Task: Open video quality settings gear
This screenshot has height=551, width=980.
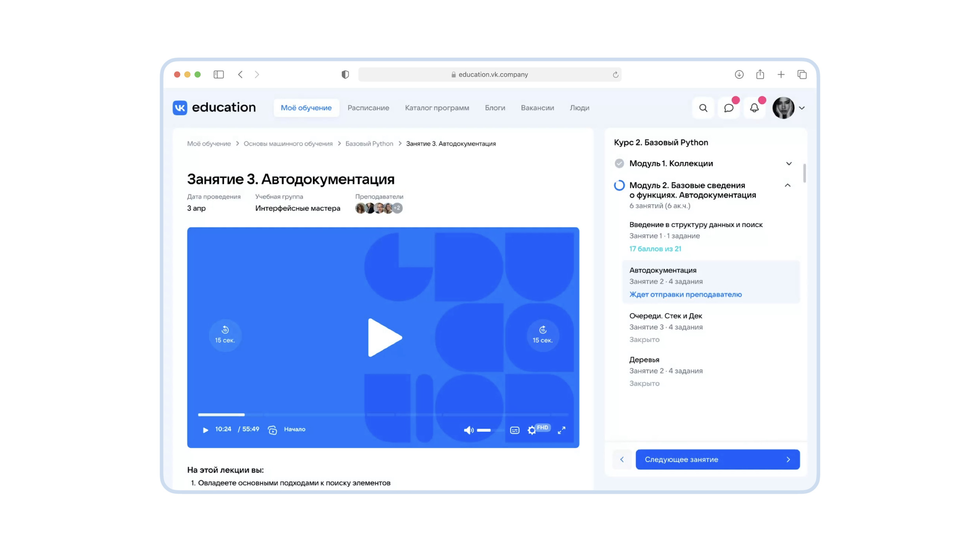Action: pos(532,430)
